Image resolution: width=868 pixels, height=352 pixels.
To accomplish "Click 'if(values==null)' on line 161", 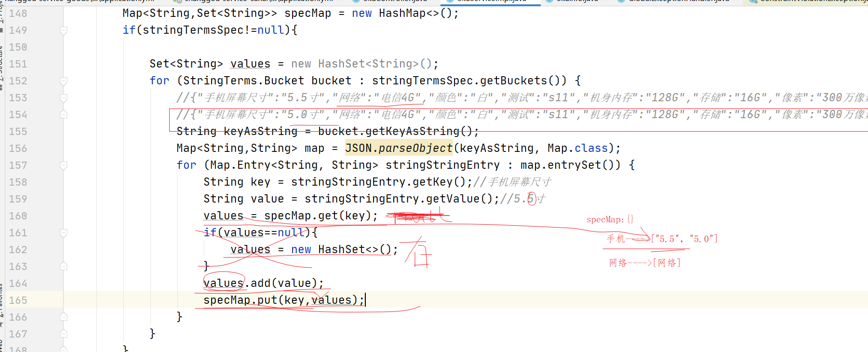I will pyautogui.click(x=257, y=232).
